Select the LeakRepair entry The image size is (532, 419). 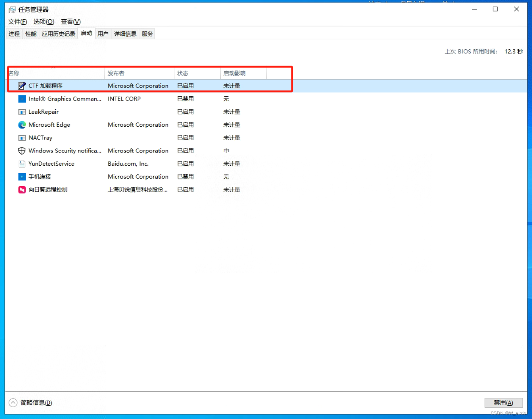click(44, 112)
